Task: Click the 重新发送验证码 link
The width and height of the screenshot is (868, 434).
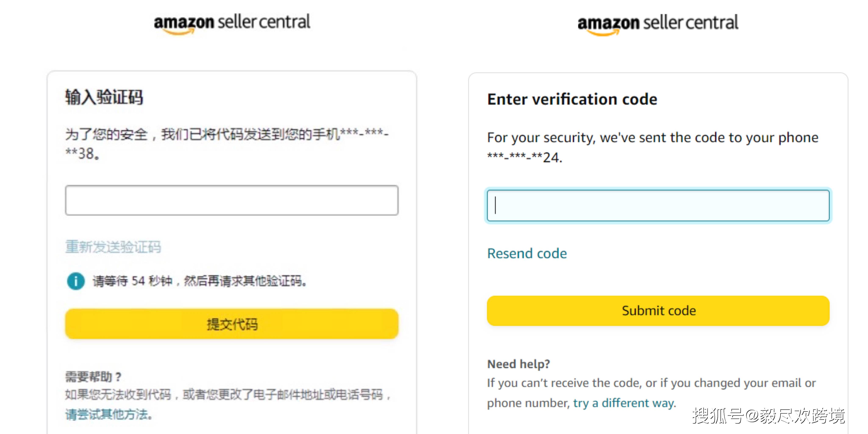Action: (113, 247)
